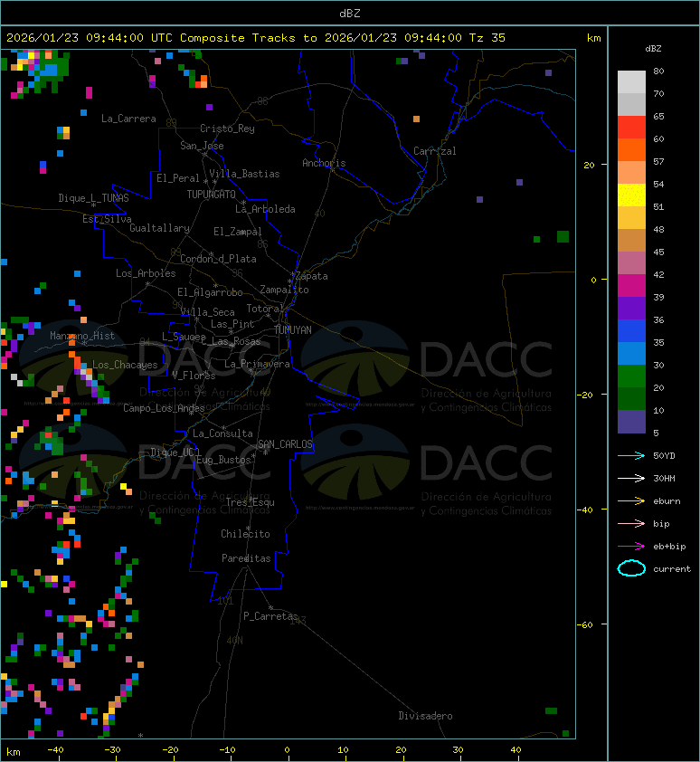
Task: Select the 20 dBZ green swatch
Action: (x=631, y=399)
